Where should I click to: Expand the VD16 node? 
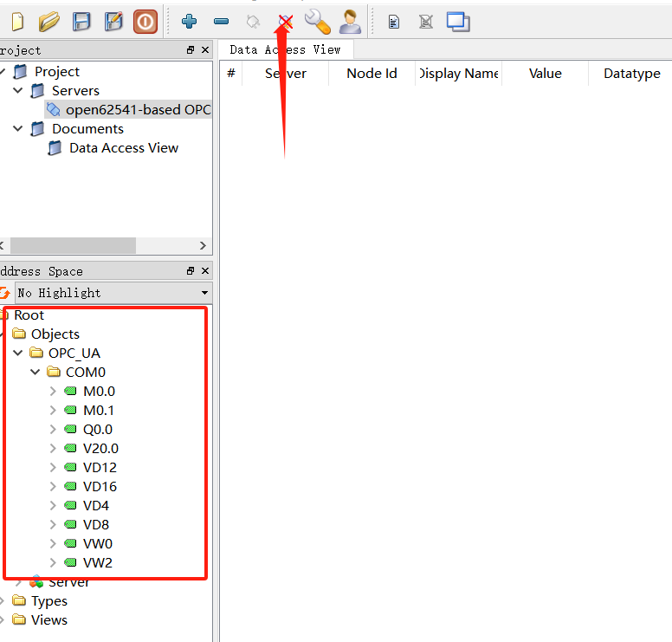[x=53, y=486]
